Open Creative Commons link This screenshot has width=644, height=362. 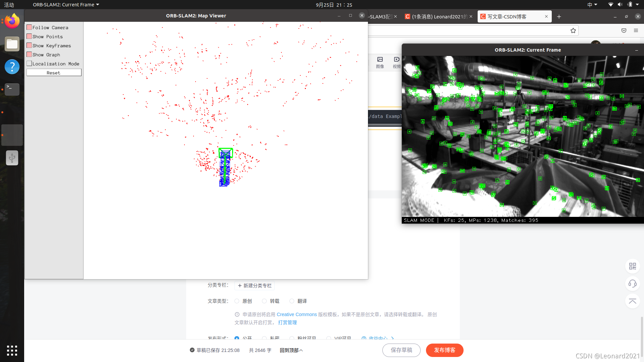tap(297, 314)
